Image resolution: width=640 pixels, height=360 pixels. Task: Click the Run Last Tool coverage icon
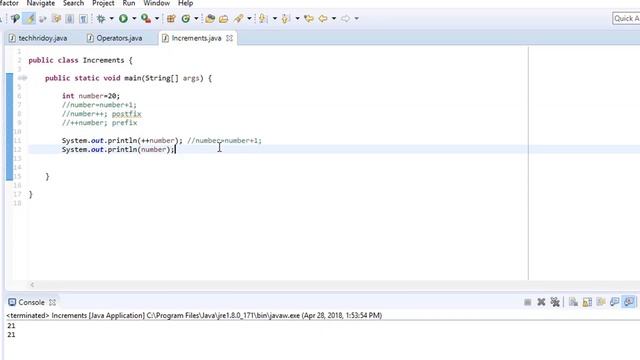click(146, 18)
